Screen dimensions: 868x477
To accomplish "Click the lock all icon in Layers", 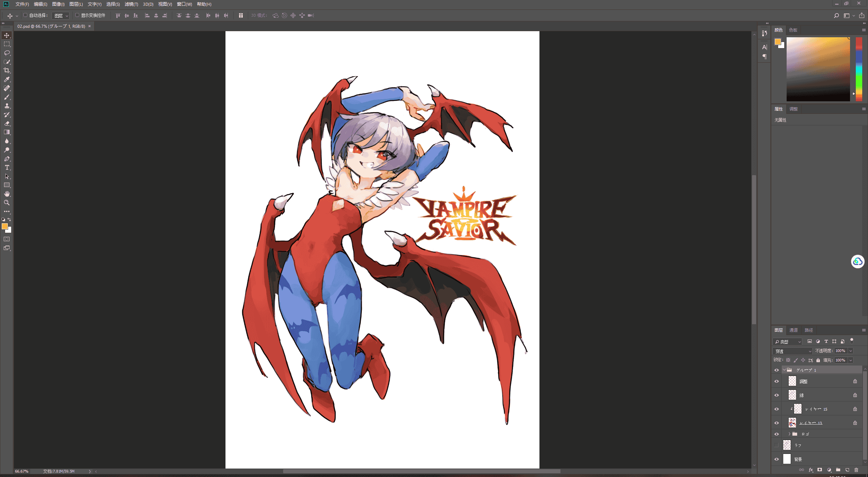I will coord(818,360).
